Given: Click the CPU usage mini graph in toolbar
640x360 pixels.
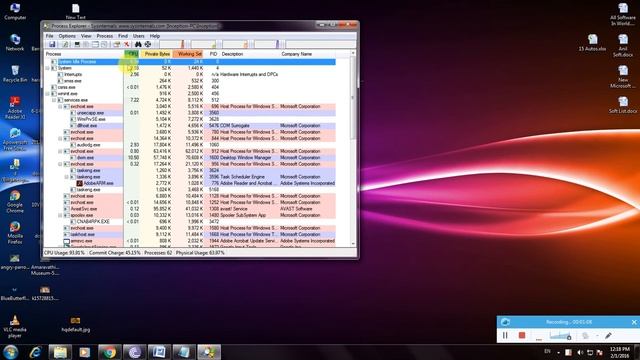Looking at the screenshot, I should click(x=172, y=44).
